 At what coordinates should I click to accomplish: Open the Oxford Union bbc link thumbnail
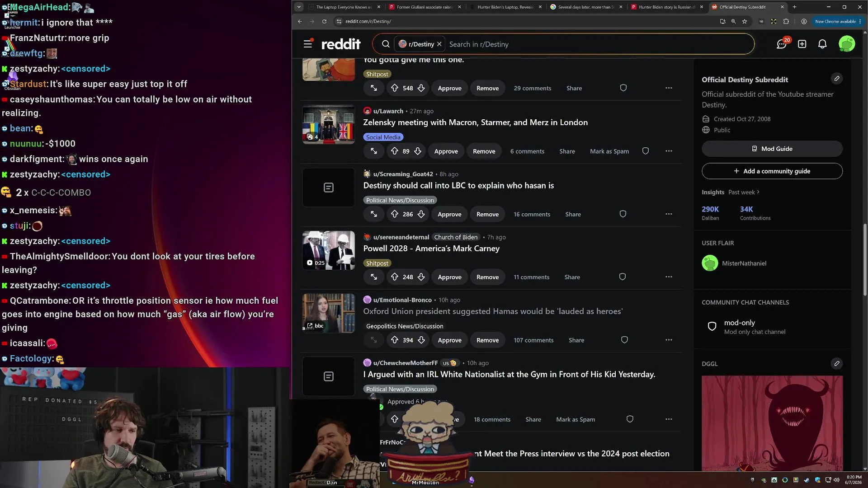329,313
